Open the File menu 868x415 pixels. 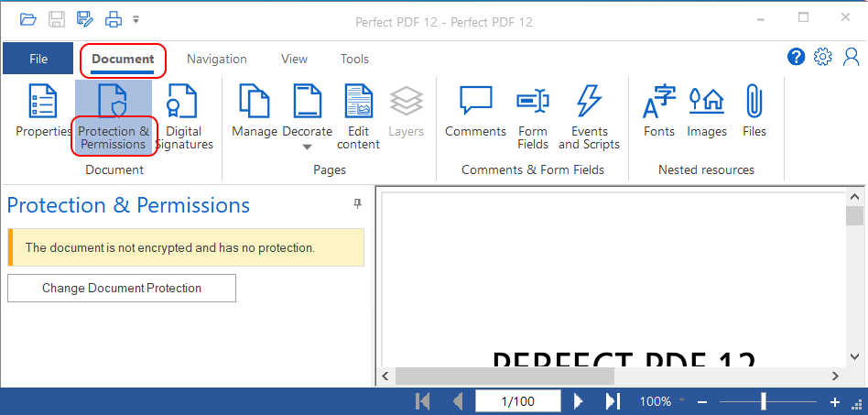38,59
